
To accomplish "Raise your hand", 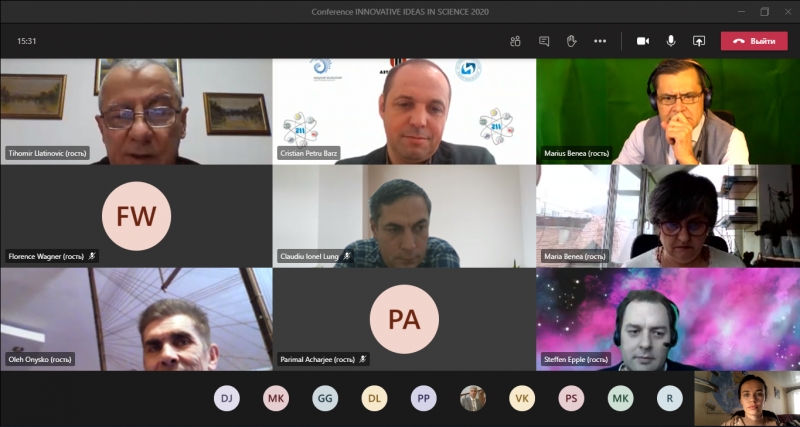I will coord(571,41).
